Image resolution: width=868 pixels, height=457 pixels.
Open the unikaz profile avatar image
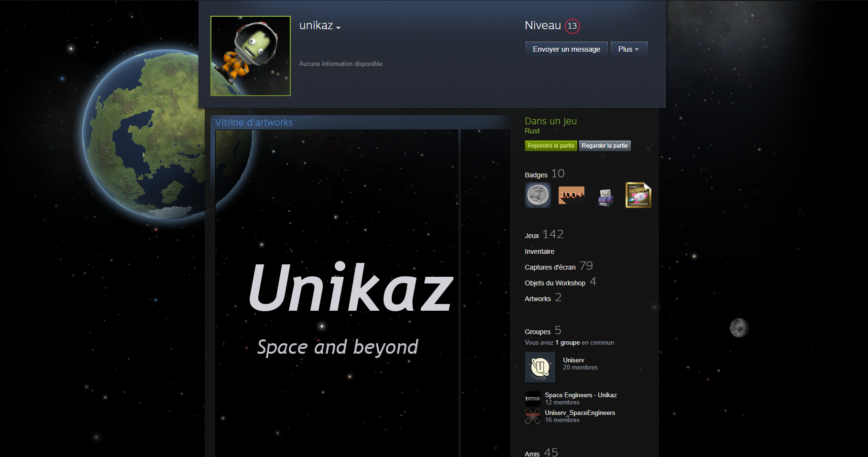(251, 56)
